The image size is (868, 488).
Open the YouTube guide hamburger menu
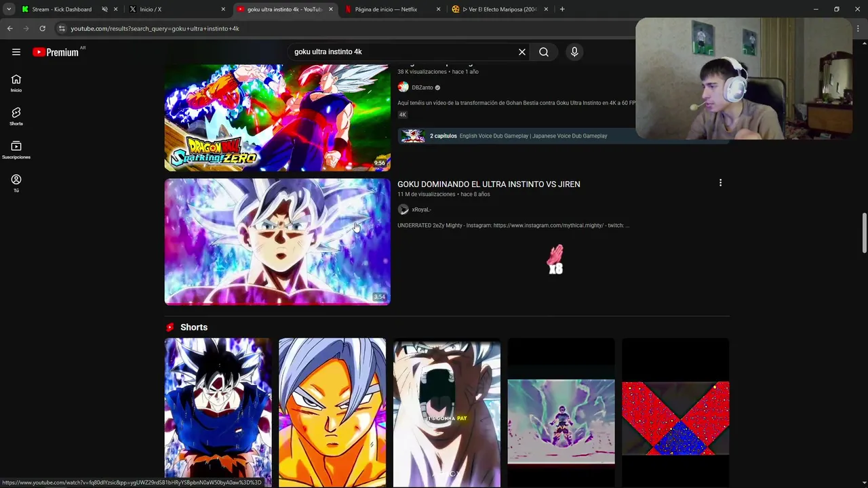[16, 52]
